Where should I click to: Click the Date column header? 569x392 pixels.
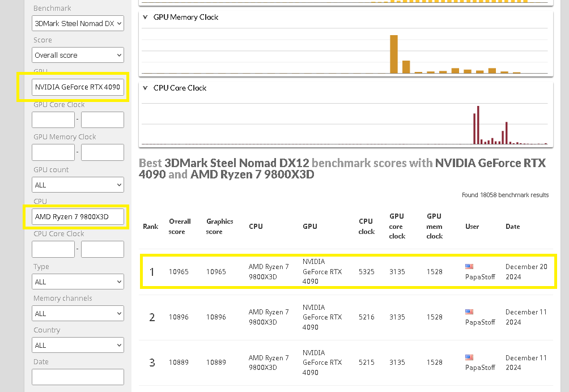point(513,226)
